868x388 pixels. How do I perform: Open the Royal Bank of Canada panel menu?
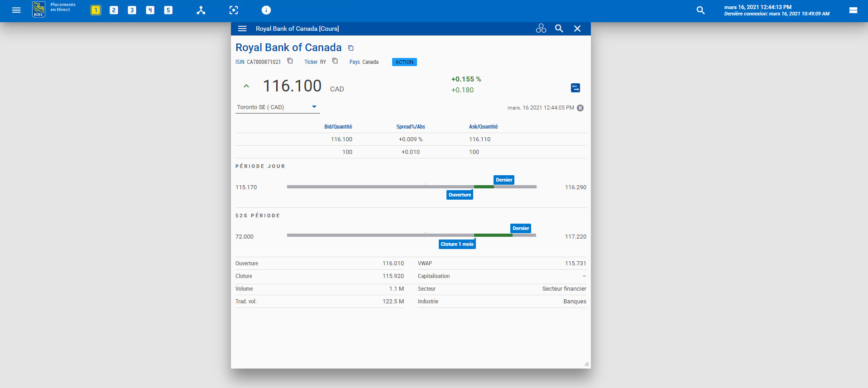click(x=242, y=29)
